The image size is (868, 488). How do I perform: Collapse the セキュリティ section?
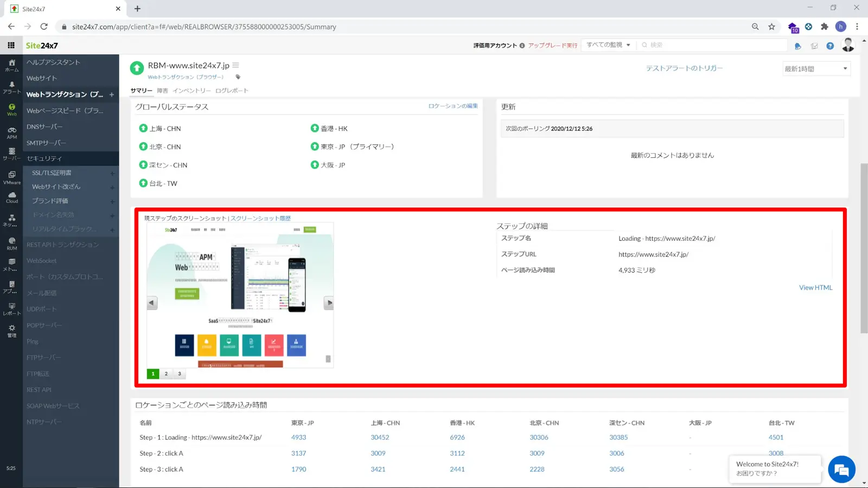pyautogui.click(x=71, y=158)
